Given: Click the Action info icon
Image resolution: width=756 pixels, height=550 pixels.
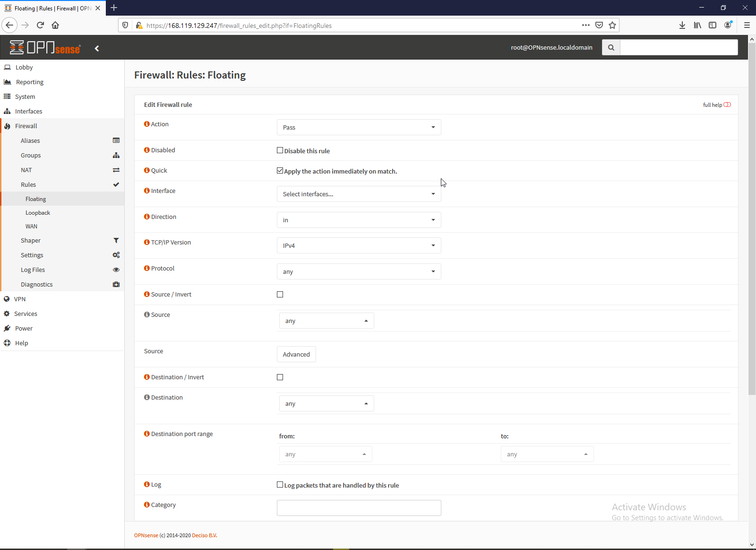Looking at the screenshot, I should tap(147, 124).
